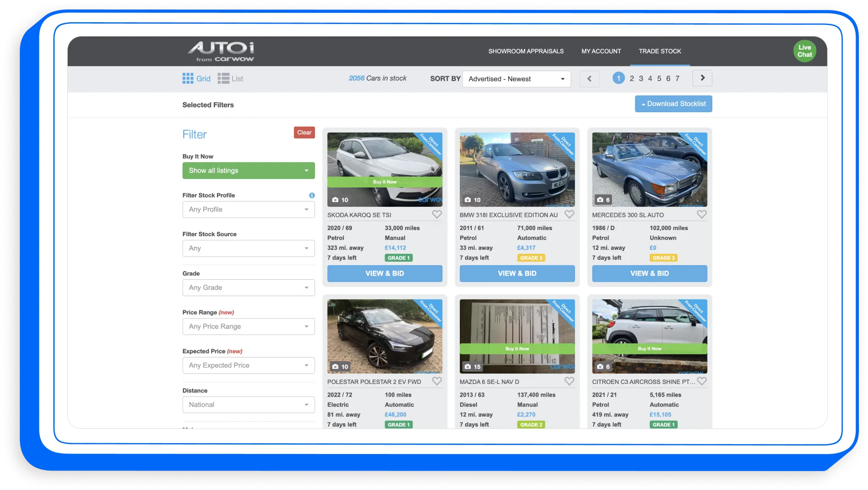868x490 pixels.
Task: Click View & Bid on Skoda Karoq
Action: 385,274
